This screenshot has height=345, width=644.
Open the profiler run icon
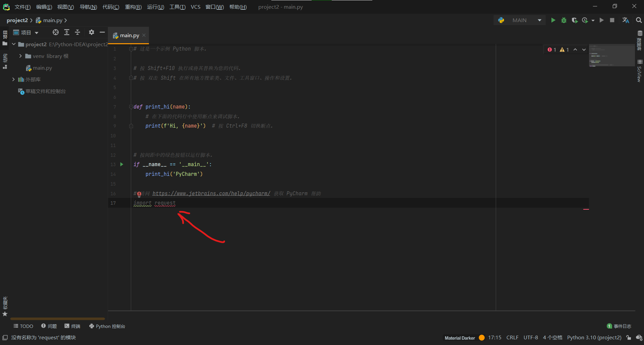585,20
